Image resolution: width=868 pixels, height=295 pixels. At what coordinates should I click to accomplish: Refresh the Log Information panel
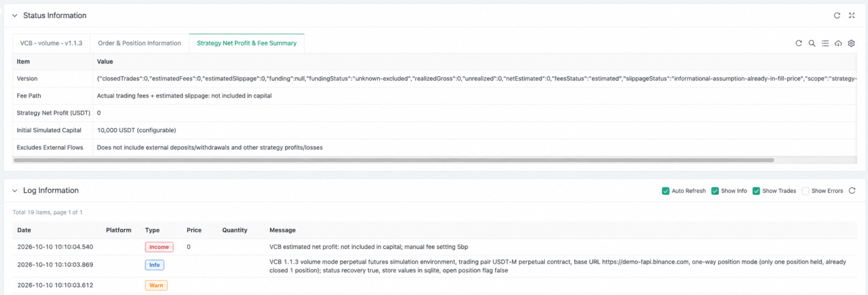tap(852, 191)
